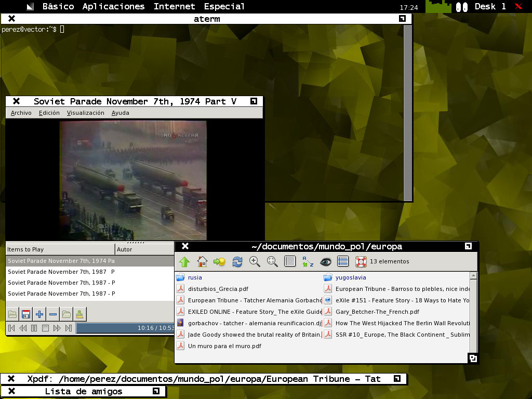532x399 pixels.
Task: Open the Internet panel menu
Action: [x=175, y=6]
